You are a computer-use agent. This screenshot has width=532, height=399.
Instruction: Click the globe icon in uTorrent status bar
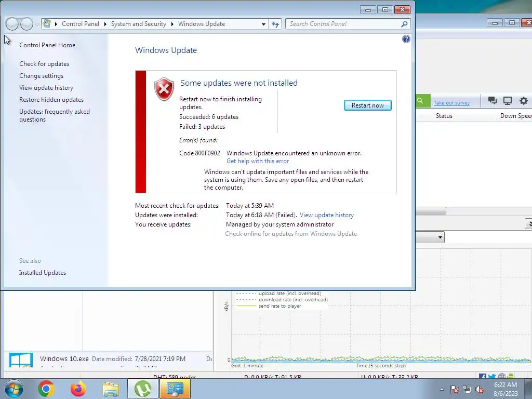(501, 377)
